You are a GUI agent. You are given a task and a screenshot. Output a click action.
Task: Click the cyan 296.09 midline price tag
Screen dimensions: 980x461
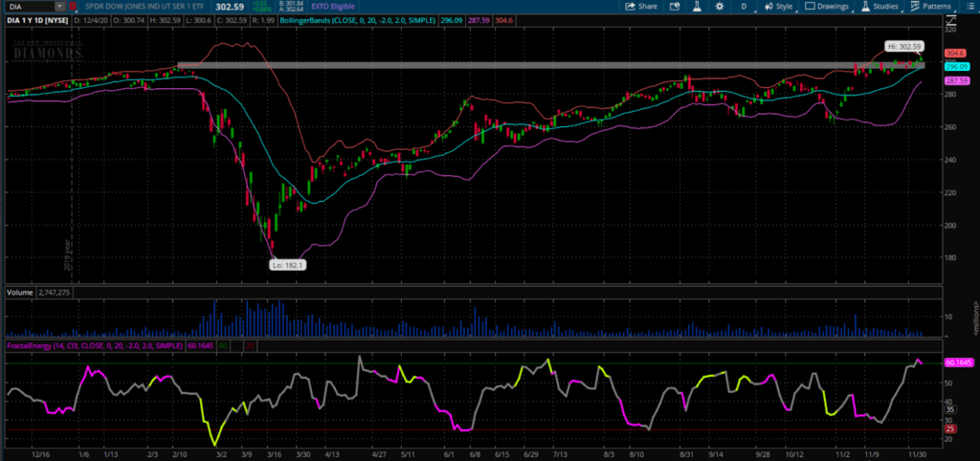pyautogui.click(x=956, y=67)
